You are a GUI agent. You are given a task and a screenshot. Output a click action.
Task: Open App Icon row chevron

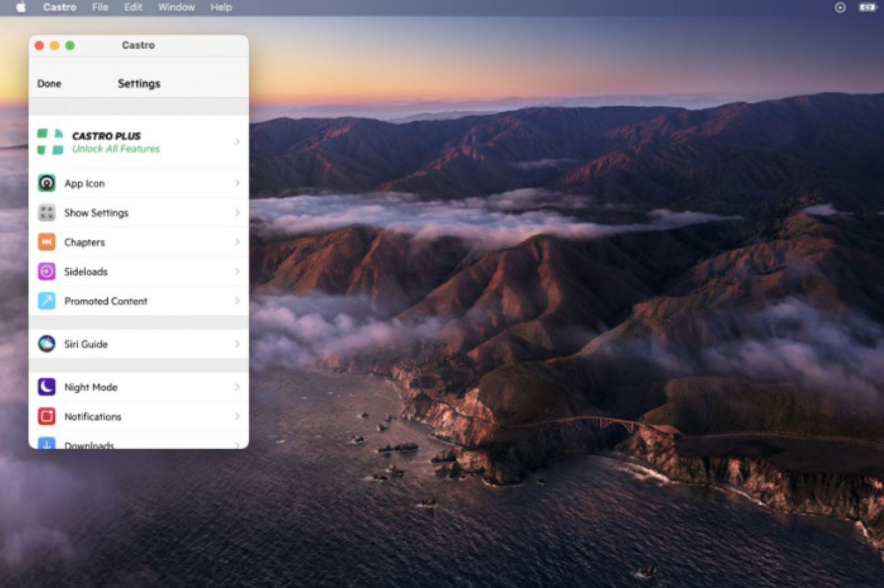pos(237,183)
